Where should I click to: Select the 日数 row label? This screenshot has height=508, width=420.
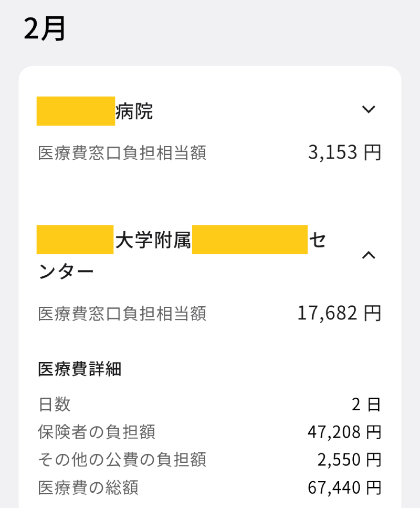[x=54, y=405]
